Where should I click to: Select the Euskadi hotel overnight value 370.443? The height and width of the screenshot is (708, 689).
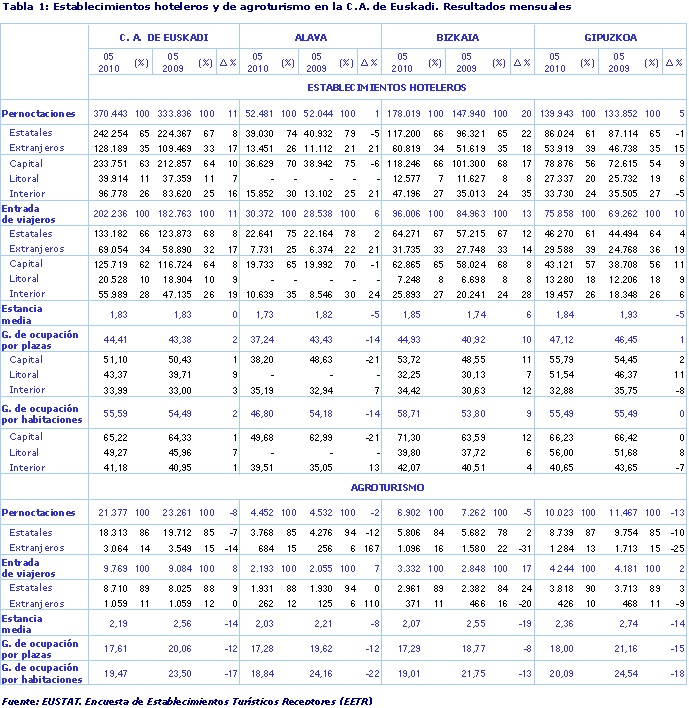coord(110,113)
